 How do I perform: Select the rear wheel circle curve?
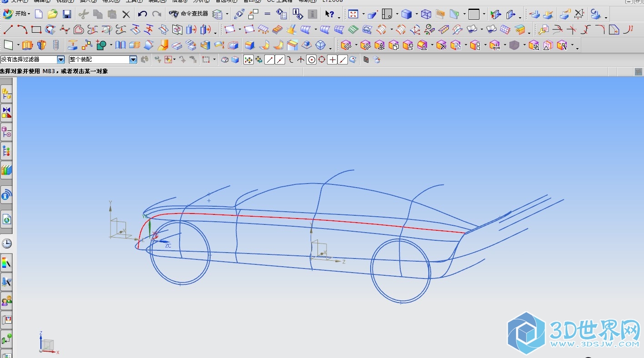tap(401, 270)
